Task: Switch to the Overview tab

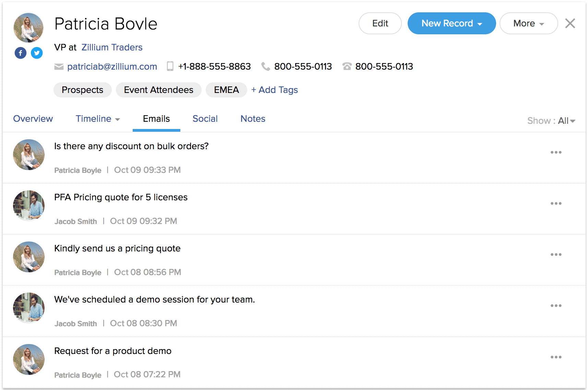Action: 33,119
